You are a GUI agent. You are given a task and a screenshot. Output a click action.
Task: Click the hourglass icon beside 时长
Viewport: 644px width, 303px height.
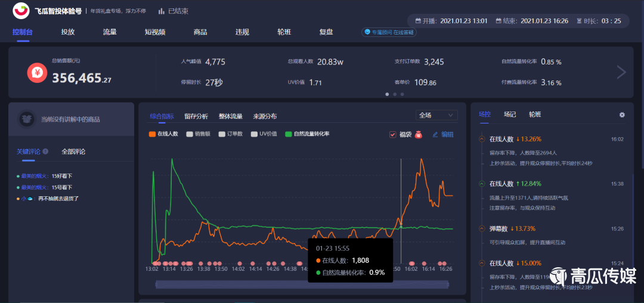click(579, 21)
